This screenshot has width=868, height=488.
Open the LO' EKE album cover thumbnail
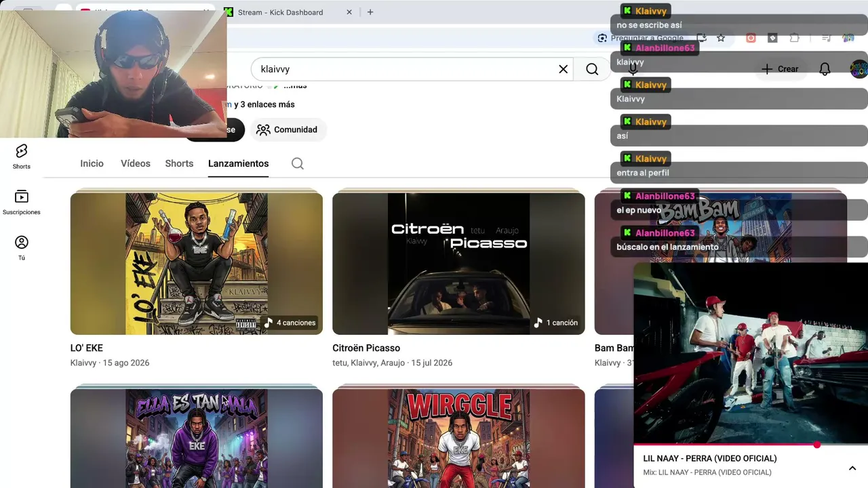pyautogui.click(x=197, y=264)
